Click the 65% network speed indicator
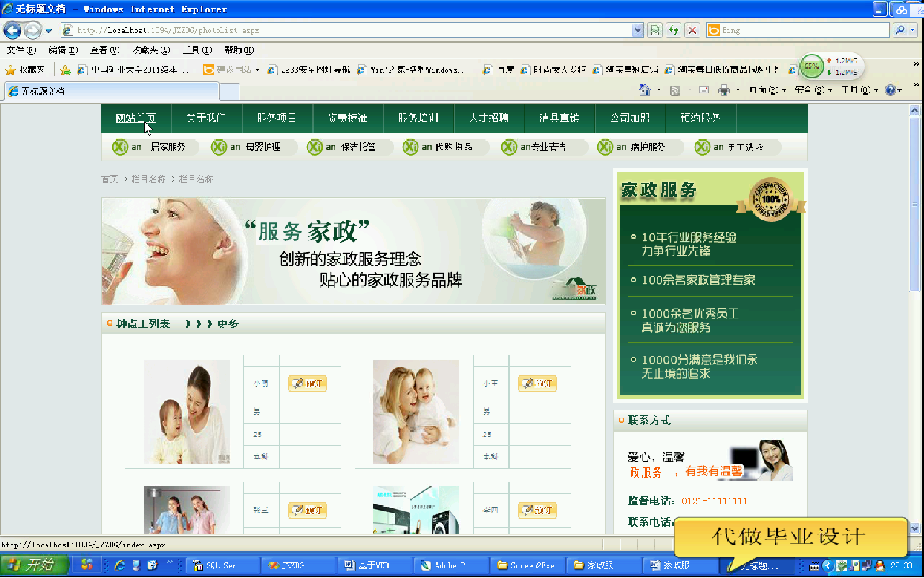Screen dimensions: 924x578 point(812,66)
